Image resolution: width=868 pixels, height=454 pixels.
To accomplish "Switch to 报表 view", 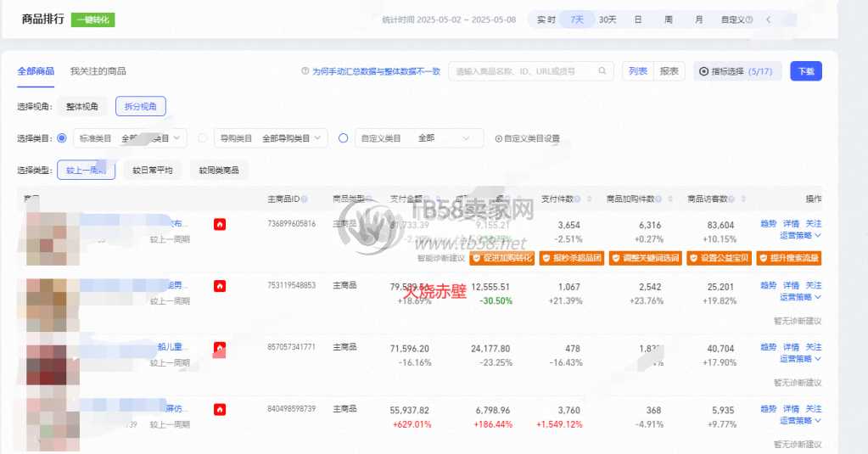I will [669, 71].
